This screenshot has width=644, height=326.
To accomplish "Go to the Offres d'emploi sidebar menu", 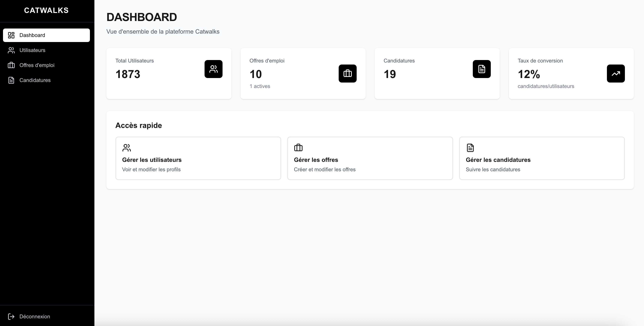I will tap(37, 65).
